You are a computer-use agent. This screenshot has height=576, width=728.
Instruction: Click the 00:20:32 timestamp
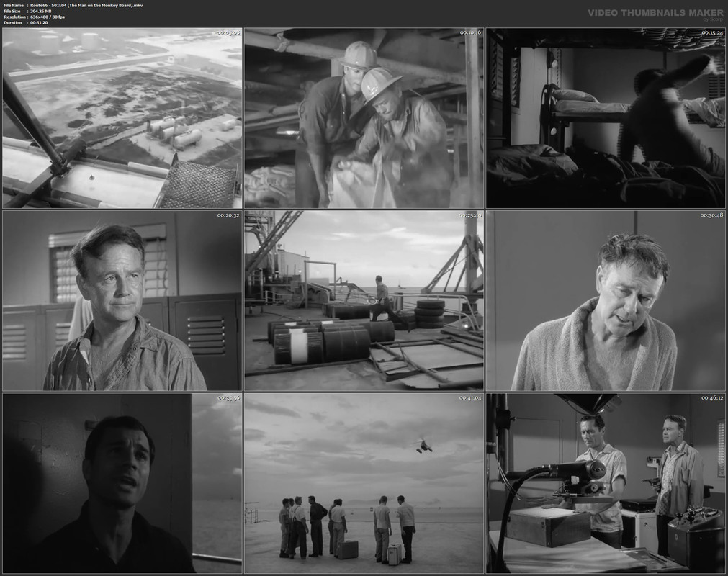tap(228, 215)
